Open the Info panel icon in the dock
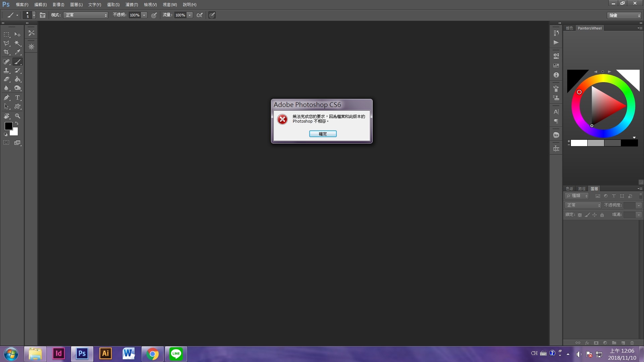The width and height of the screenshot is (644, 362). coord(556,75)
